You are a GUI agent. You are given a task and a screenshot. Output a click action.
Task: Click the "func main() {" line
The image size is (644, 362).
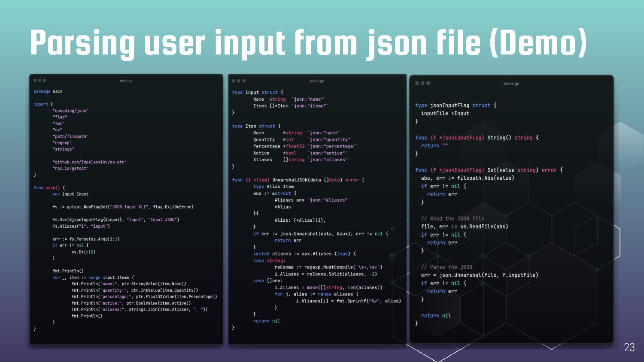pyautogui.click(x=49, y=188)
